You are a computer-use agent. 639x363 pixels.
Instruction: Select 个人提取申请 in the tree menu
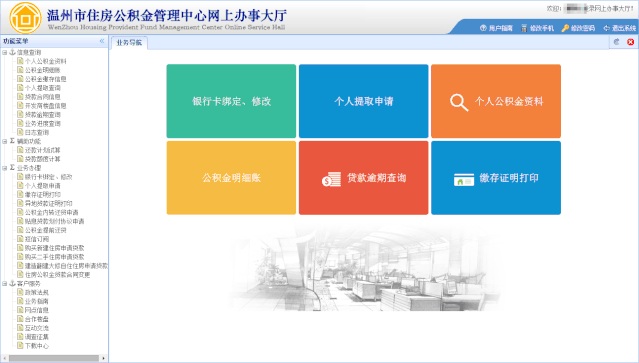tap(42, 186)
